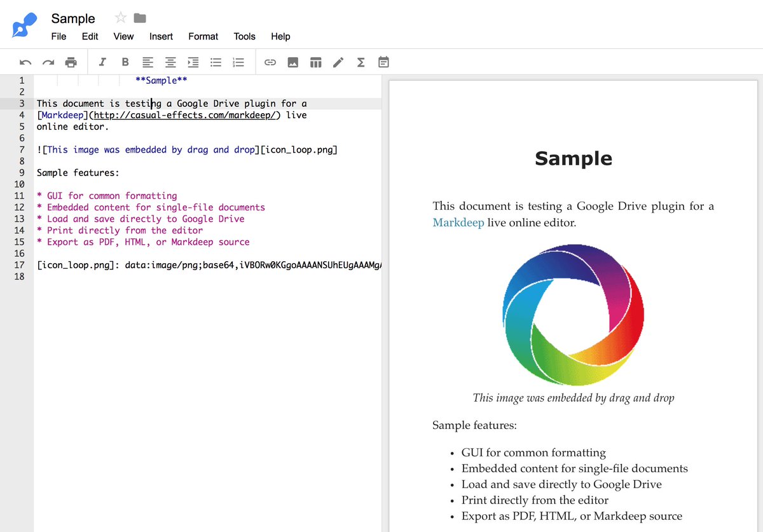Follow the Markdeep link in the preview
763x532 pixels.
click(x=458, y=222)
